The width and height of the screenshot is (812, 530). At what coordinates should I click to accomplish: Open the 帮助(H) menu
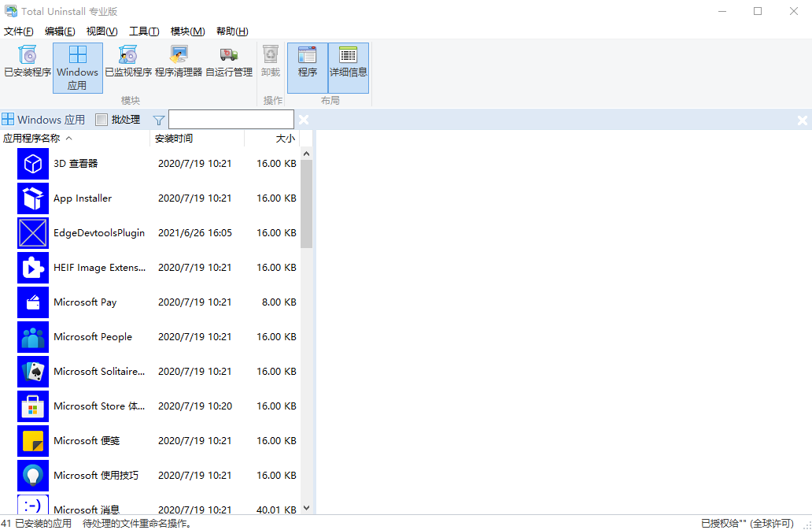coord(232,31)
